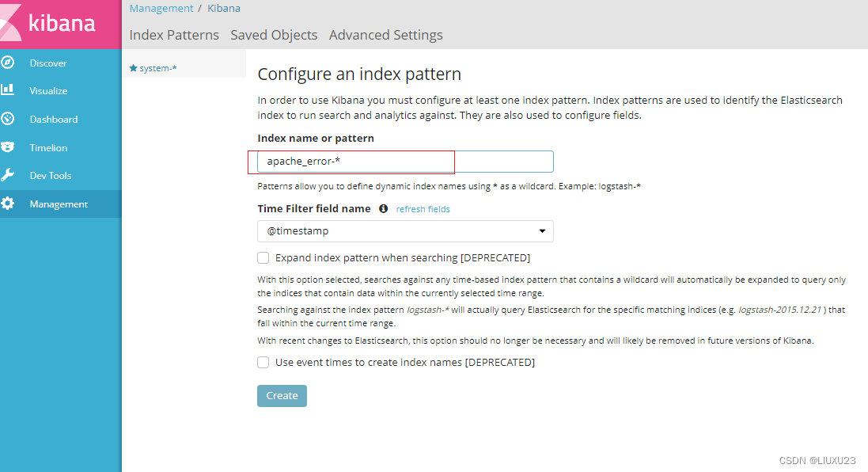This screenshot has width=868, height=472.
Task: Open the Dashboard section
Action: click(x=54, y=119)
